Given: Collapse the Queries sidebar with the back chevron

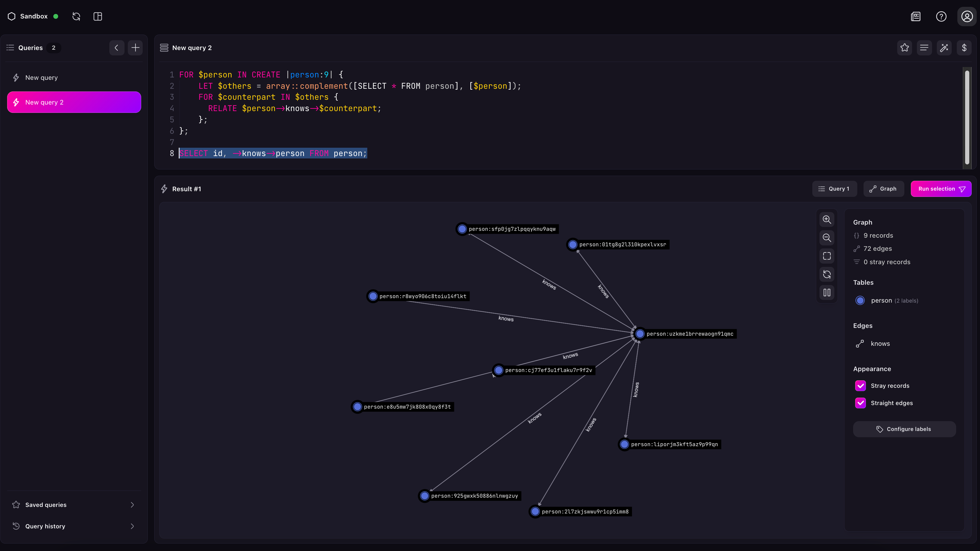Looking at the screenshot, I should 117,48.
